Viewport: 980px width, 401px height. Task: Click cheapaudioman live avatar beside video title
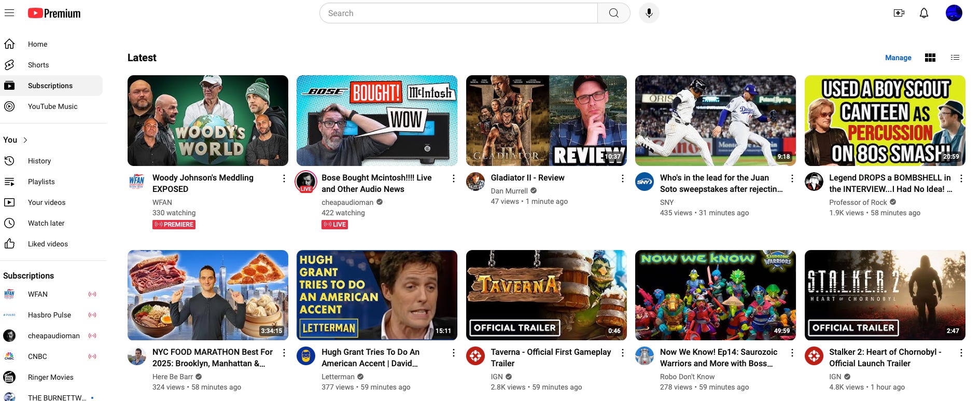pos(306,182)
